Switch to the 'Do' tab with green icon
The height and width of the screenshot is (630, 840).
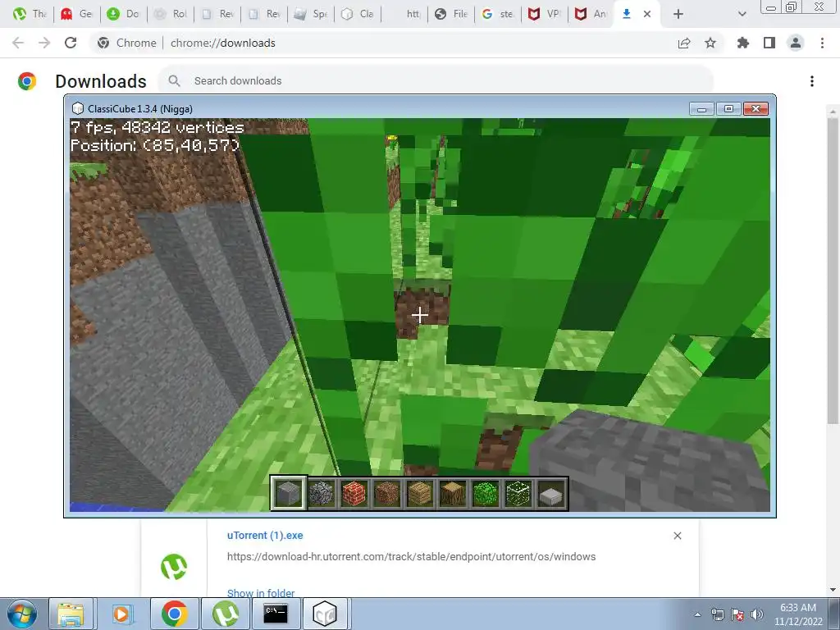point(123,14)
